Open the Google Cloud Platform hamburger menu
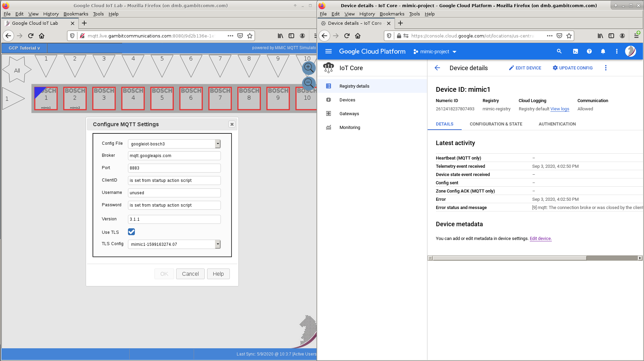The height and width of the screenshot is (361, 644). click(329, 51)
